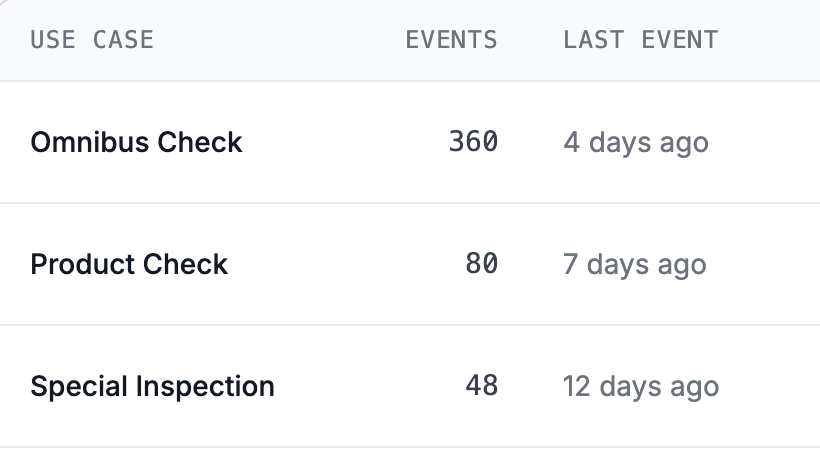The image size is (820, 462).
Task: Open the Product Check use case
Action: coord(129,264)
